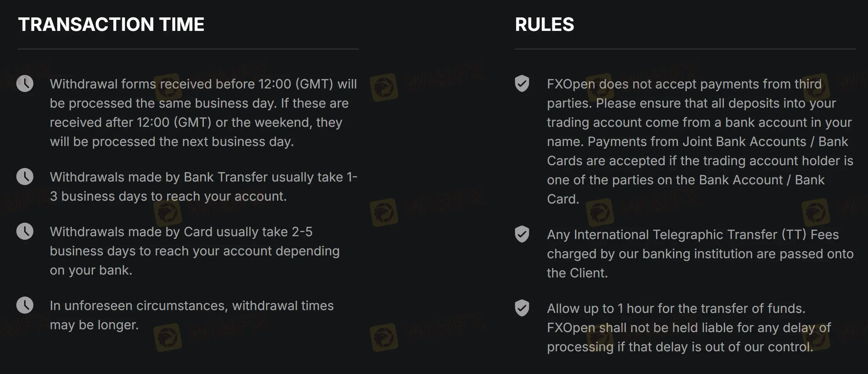The width and height of the screenshot is (868, 374).
Task: Click shield checkmark next to Telegraphic Transfer fees rule
Action: pyautogui.click(x=522, y=234)
